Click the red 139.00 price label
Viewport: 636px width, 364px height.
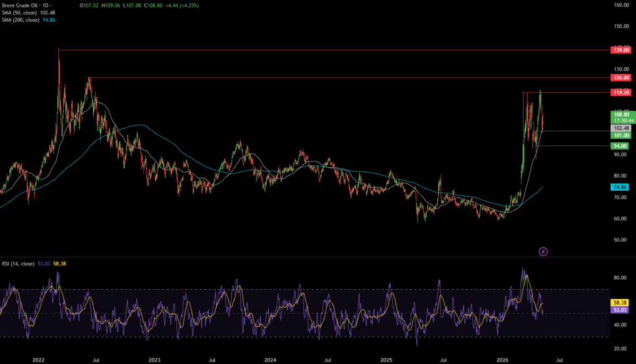[621, 50]
